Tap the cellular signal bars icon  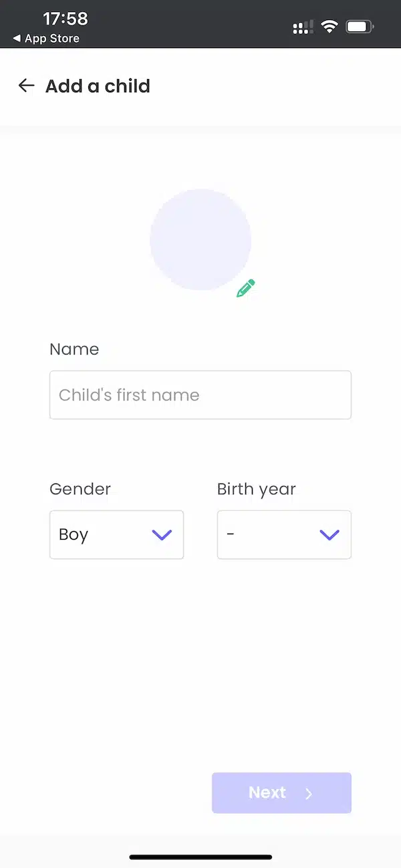[x=303, y=27]
